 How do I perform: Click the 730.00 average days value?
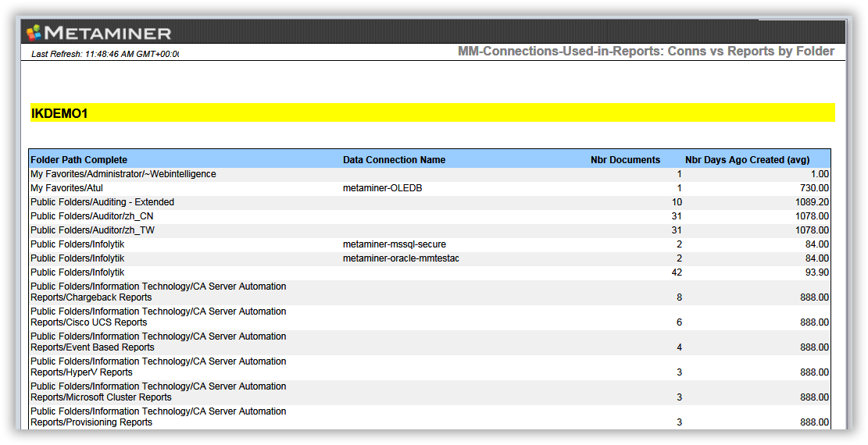click(814, 188)
